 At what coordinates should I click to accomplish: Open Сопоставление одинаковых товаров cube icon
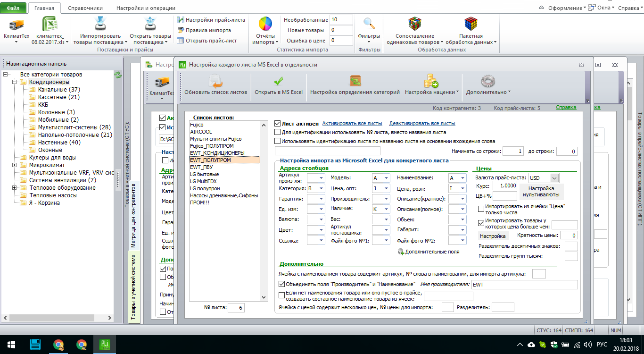coord(415,24)
